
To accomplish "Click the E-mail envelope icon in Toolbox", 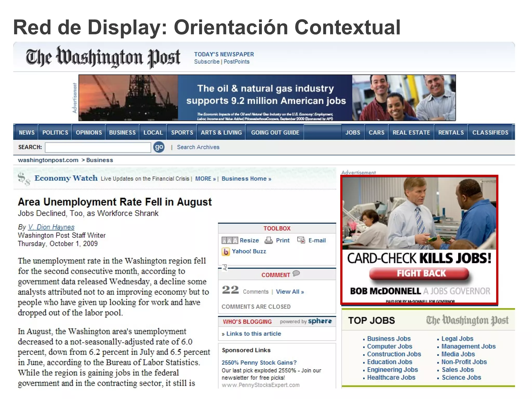I will pyautogui.click(x=301, y=240).
